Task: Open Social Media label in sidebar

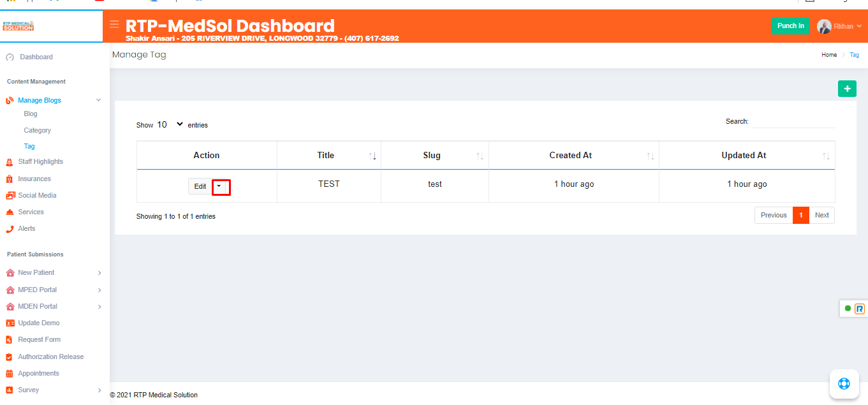Action: point(37,195)
